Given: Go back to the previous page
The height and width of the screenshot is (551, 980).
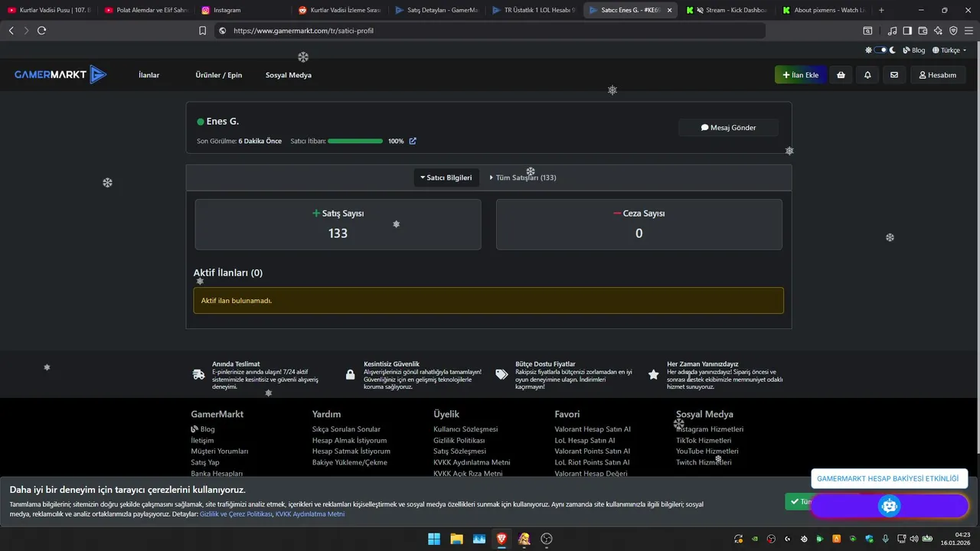Looking at the screenshot, I should coord(11,31).
